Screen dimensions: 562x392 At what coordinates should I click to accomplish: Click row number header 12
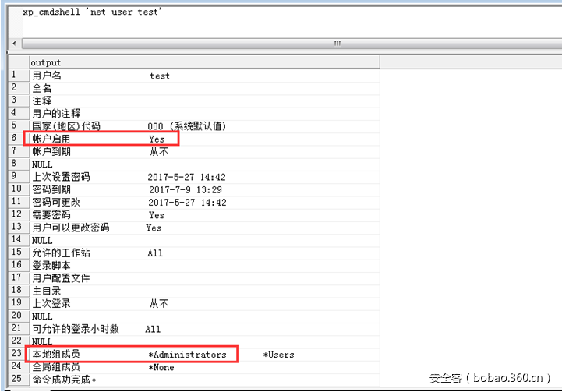pos(19,215)
